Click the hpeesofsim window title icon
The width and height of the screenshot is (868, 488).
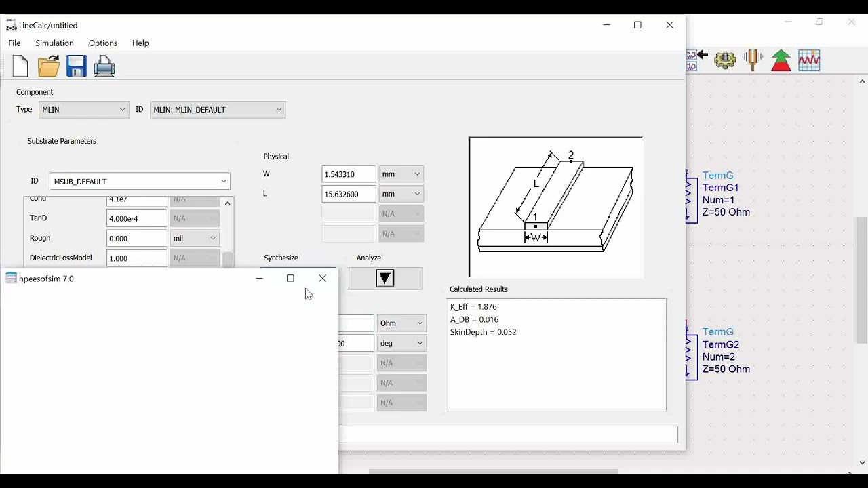11,279
